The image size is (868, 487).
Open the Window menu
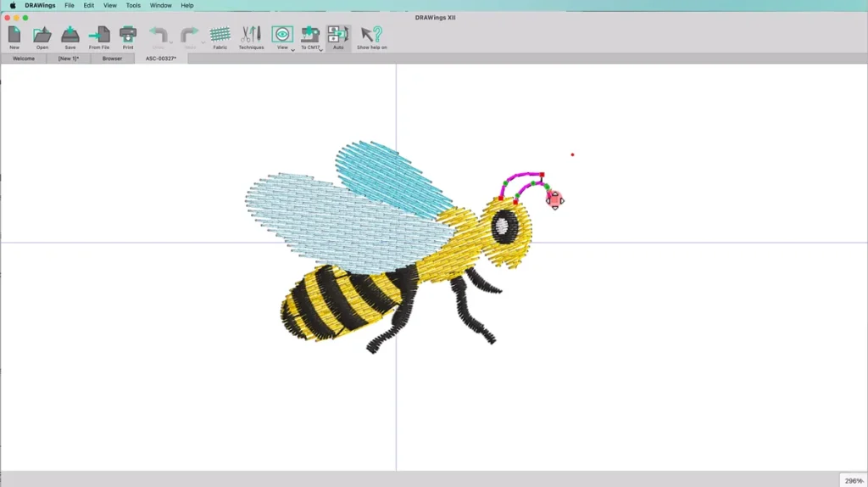tap(160, 6)
